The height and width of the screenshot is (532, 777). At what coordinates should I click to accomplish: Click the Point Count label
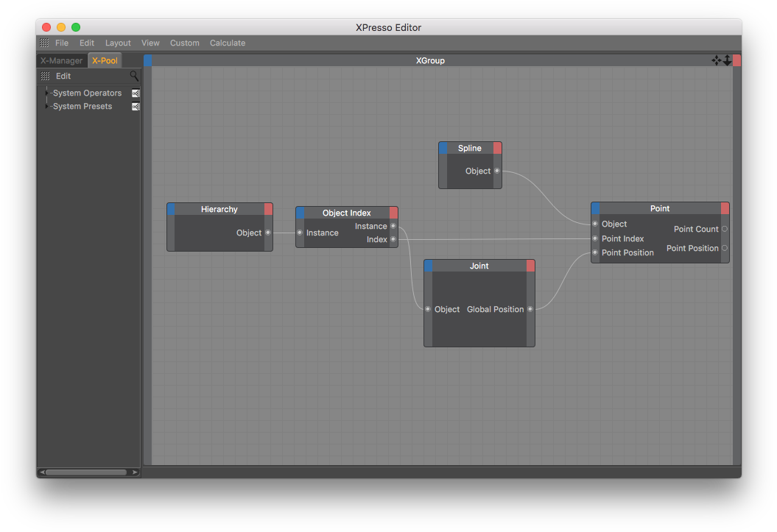696,229
